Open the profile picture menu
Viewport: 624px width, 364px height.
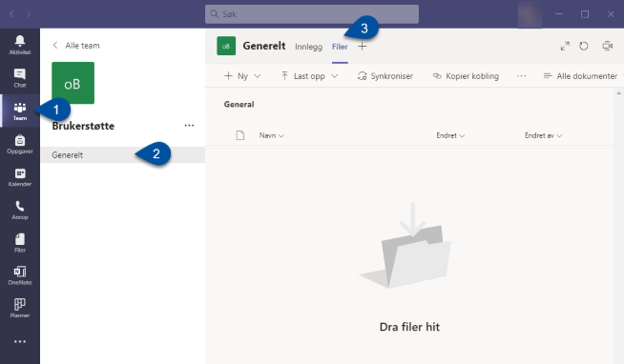[530, 14]
